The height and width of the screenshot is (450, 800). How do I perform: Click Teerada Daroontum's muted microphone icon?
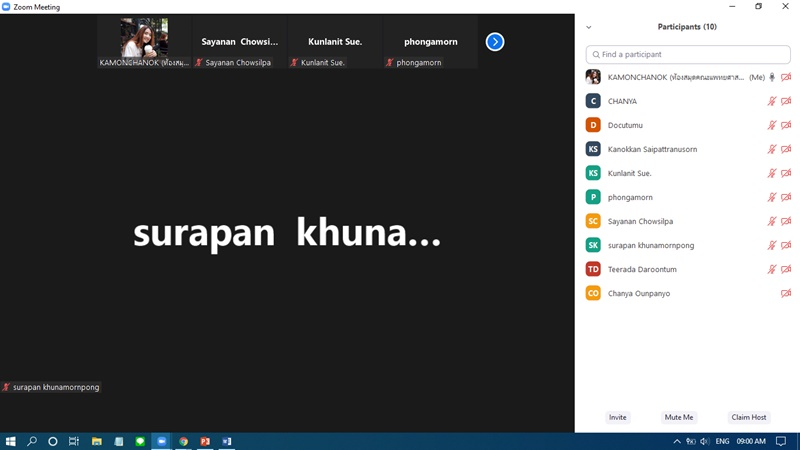[x=772, y=269]
